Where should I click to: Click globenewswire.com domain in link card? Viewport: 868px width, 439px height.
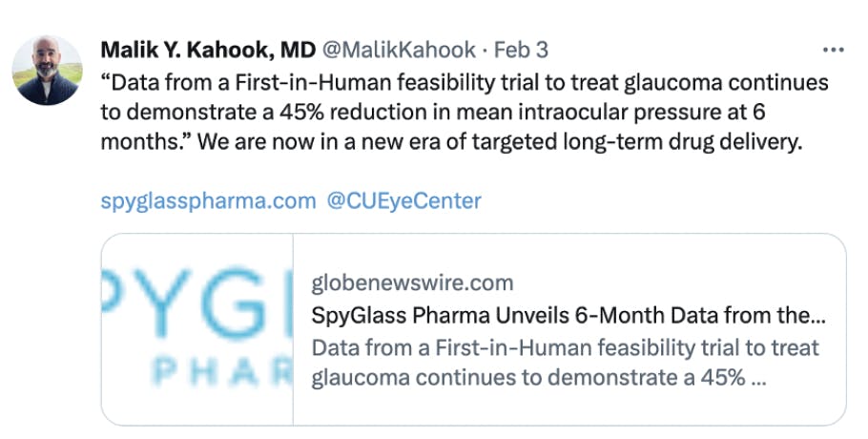pyautogui.click(x=412, y=282)
